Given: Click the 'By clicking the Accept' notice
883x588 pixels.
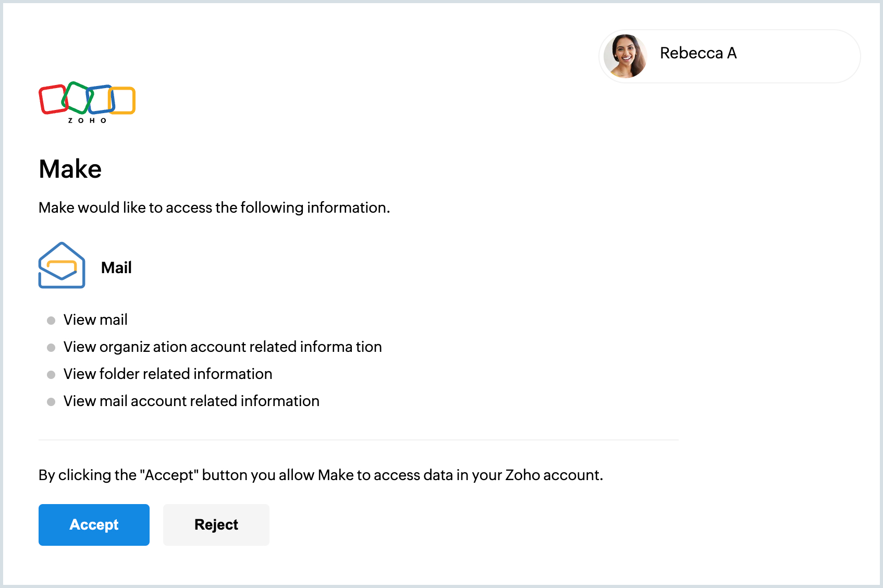Looking at the screenshot, I should pyautogui.click(x=321, y=475).
